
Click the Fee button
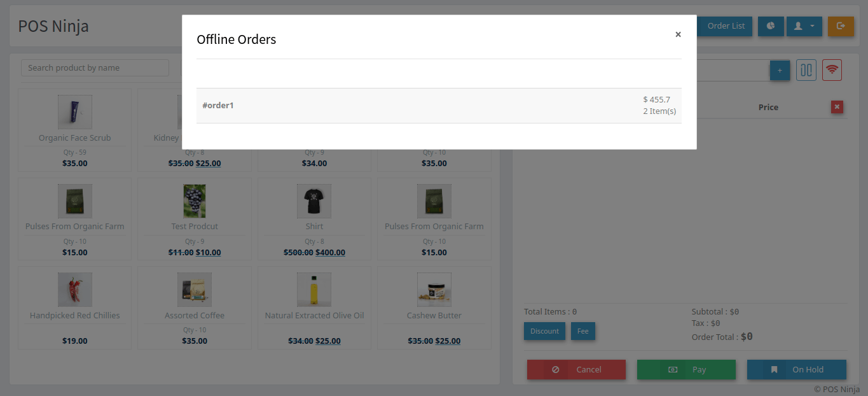[582, 331]
